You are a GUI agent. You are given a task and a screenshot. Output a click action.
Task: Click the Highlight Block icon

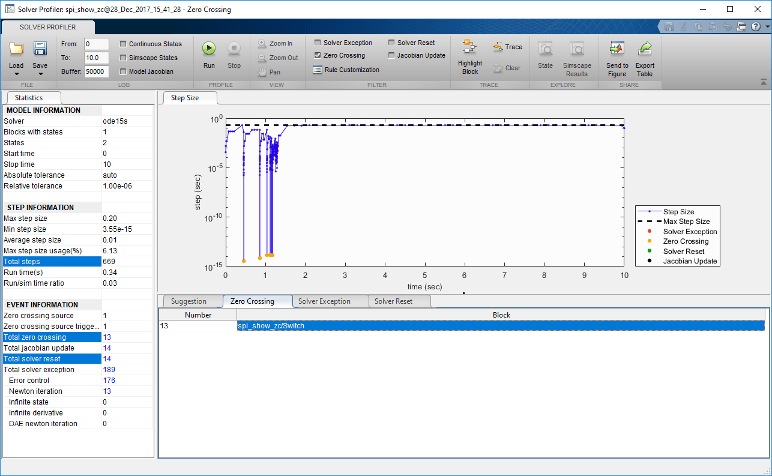click(469, 48)
